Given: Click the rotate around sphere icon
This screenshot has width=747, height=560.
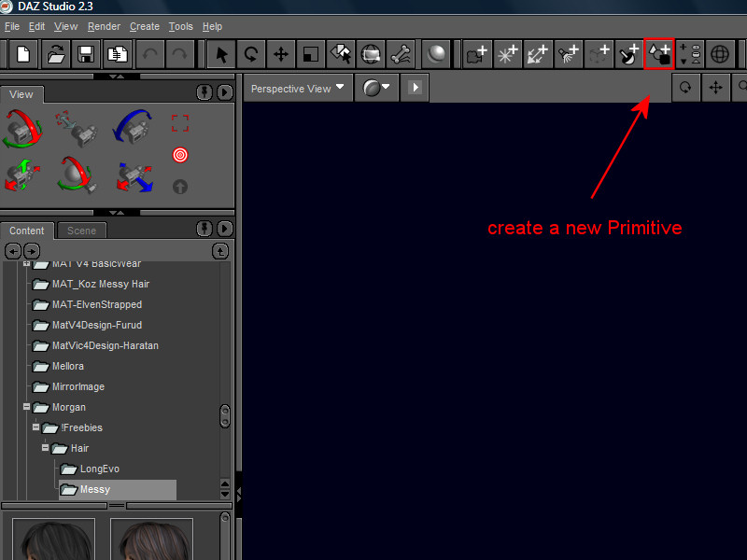Looking at the screenshot, I should click(77, 175).
